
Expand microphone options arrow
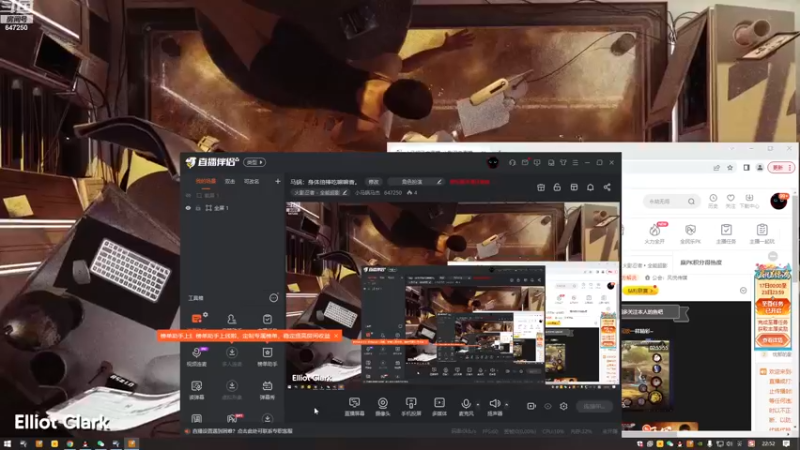(478, 405)
